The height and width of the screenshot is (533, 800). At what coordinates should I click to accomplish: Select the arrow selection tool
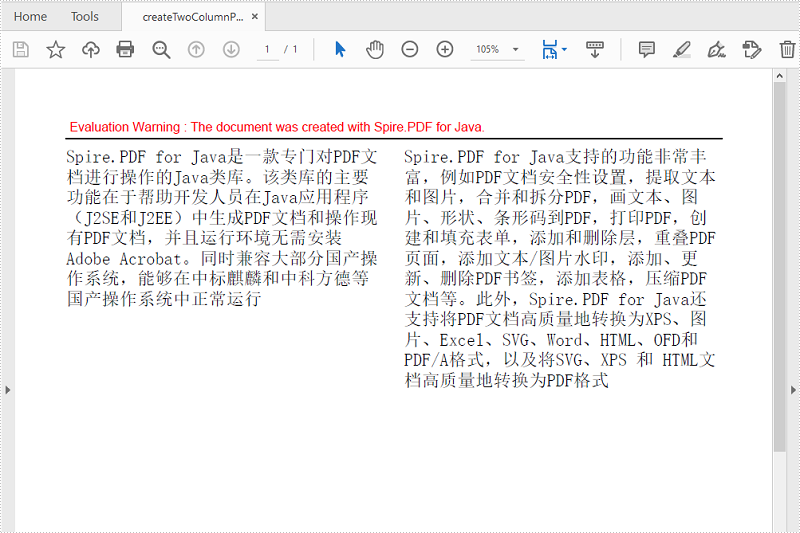(340, 49)
